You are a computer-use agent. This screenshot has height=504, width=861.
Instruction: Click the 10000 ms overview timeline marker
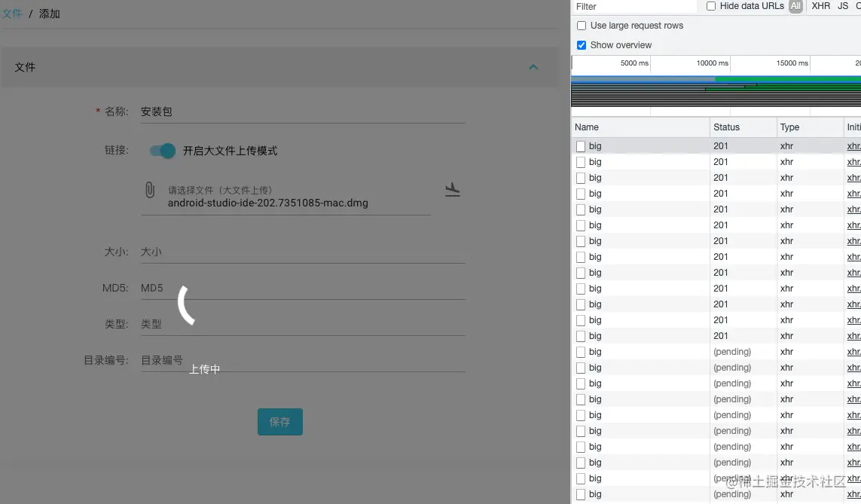click(712, 63)
